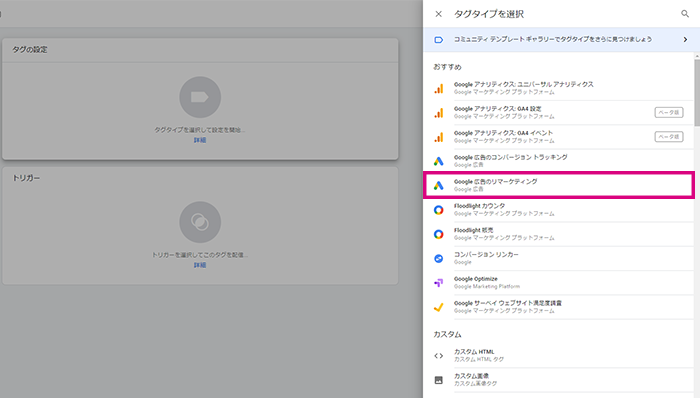
Task: Select Google アナリティクス: GA4 設定 tag type
Action: tap(498, 109)
